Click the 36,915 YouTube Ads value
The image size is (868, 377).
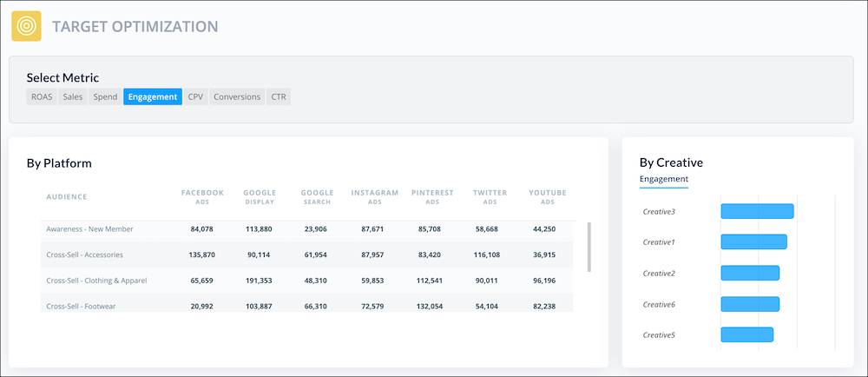[x=544, y=255]
